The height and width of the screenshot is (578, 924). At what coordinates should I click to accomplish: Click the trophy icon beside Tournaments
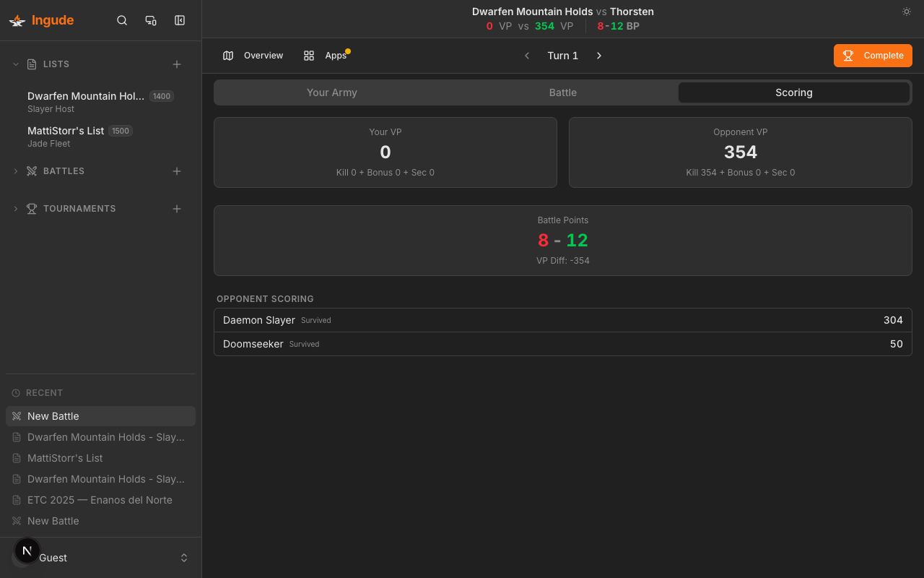coord(31,209)
